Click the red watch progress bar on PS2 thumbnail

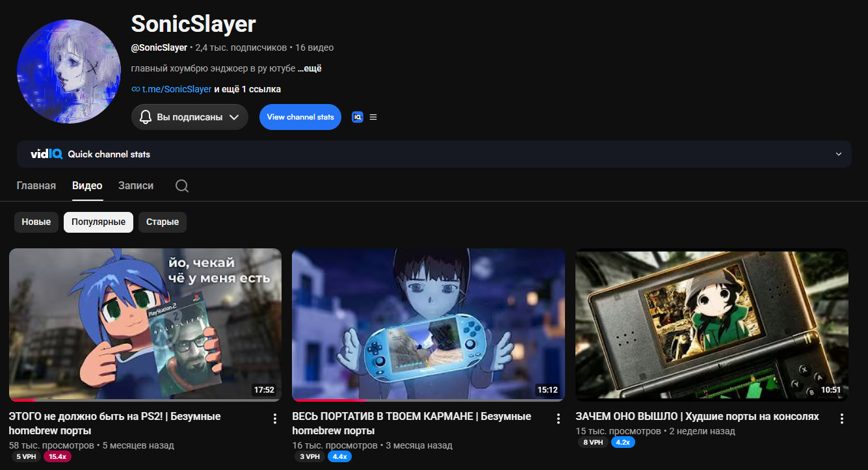coord(23,400)
